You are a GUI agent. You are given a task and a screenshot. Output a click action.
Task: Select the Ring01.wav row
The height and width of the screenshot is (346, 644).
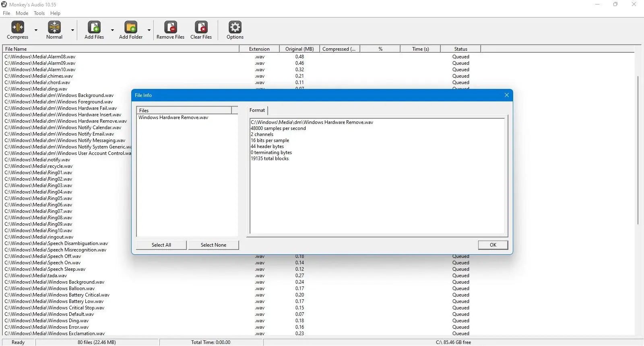(38, 173)
